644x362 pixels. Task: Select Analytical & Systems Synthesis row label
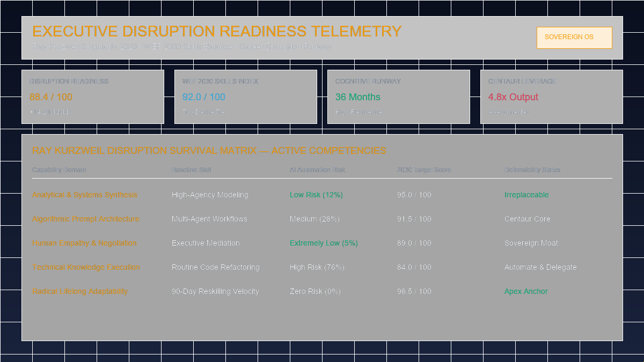(x=85, y=195)
